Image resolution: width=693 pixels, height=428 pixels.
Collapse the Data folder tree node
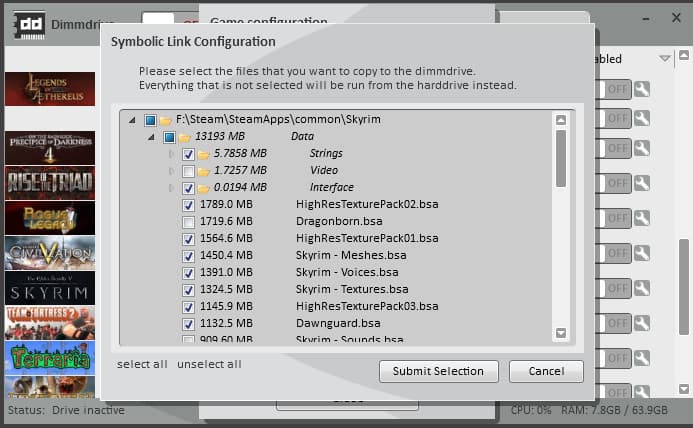(x=152, y=137)
